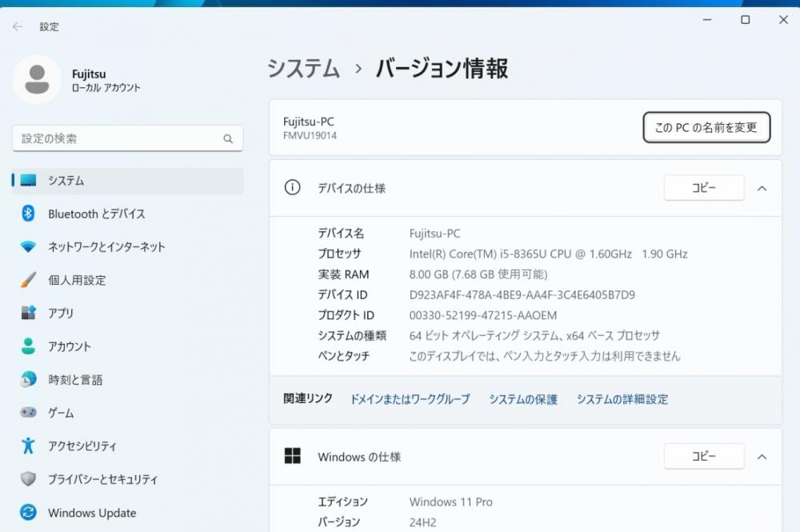The width and height of the screenshot is (800, 532).
Task: Click device ID value D923AF4F
Action: click(522, 295)
